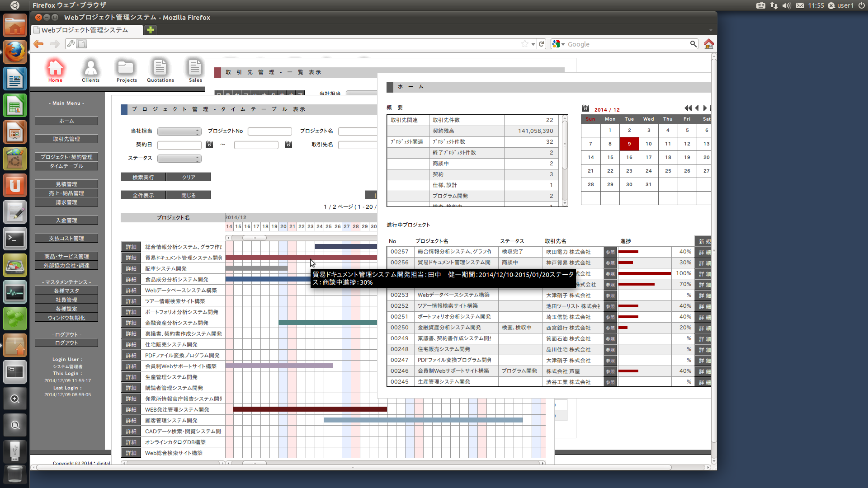This screenshot has width=868, height=488.
Task: Click the purple 会員制Webサポートサイト構築 gantt bar
Action: 279,366
